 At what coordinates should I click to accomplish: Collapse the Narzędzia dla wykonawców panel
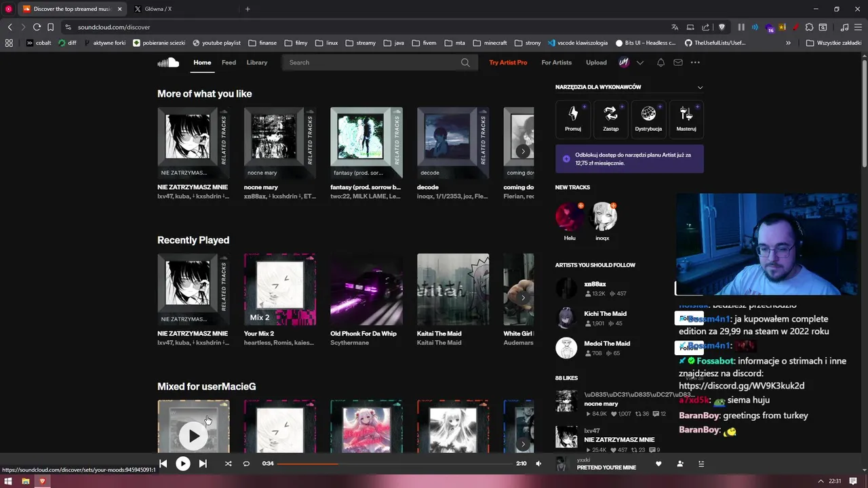[700, 87]
